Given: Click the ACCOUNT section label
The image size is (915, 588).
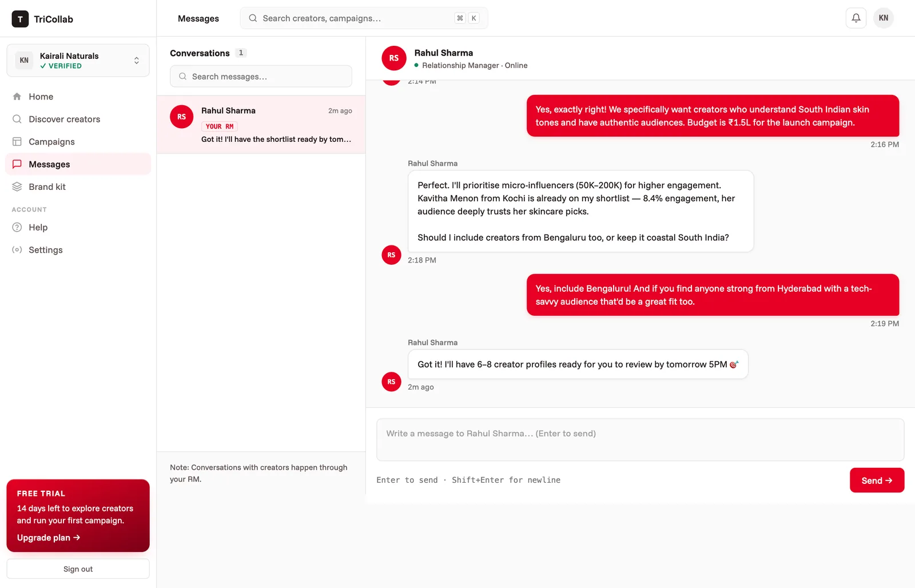Looking at the screenshot, I should pyautogui.click(x=29, y=210).
